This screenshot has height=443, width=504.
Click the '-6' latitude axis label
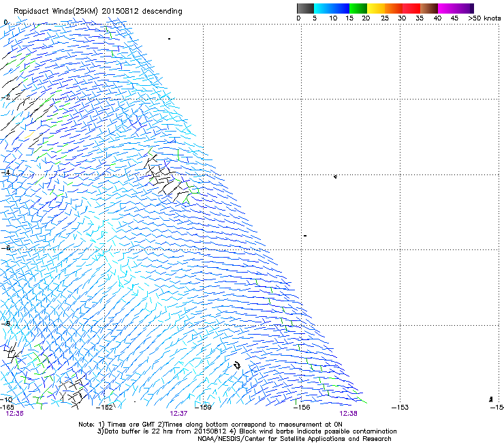[x=6, y=247]
